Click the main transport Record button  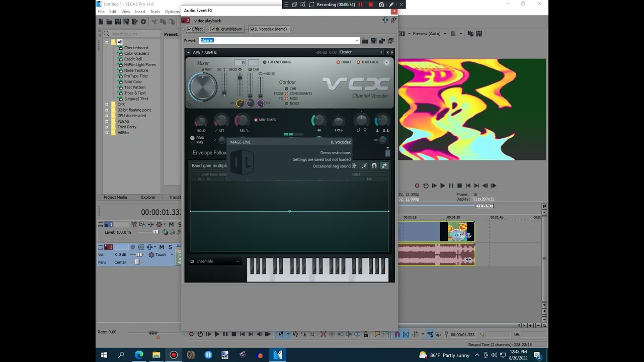191,334
